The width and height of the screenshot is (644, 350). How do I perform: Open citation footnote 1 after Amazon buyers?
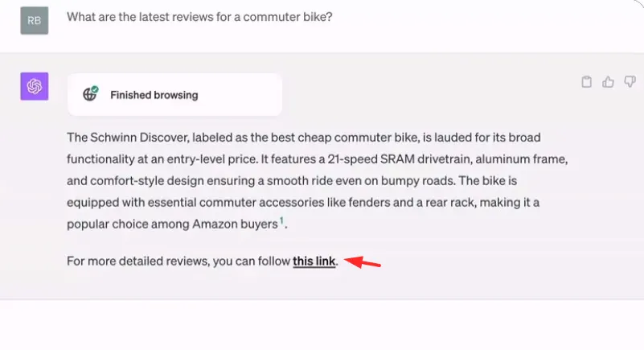281,221
